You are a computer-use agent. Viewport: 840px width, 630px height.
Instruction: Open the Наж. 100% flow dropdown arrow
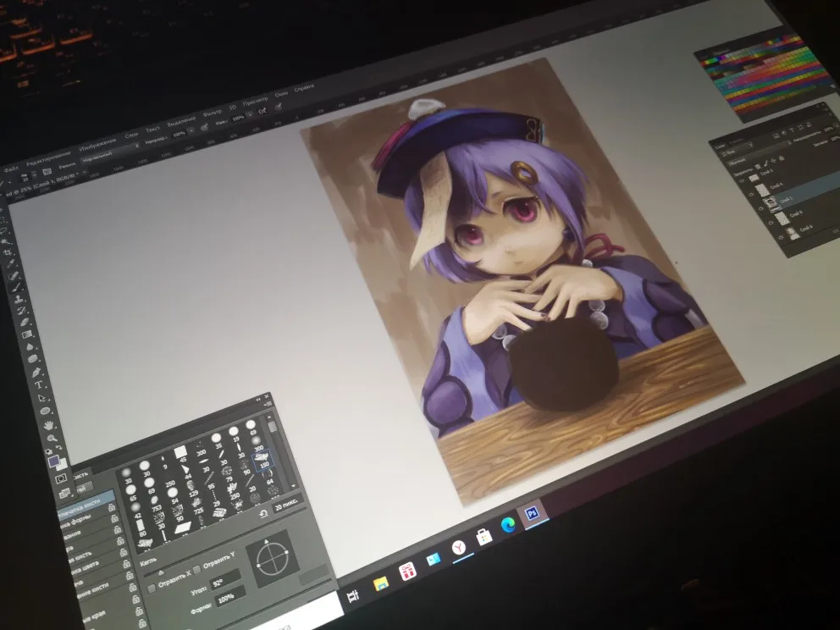[250, 114]
